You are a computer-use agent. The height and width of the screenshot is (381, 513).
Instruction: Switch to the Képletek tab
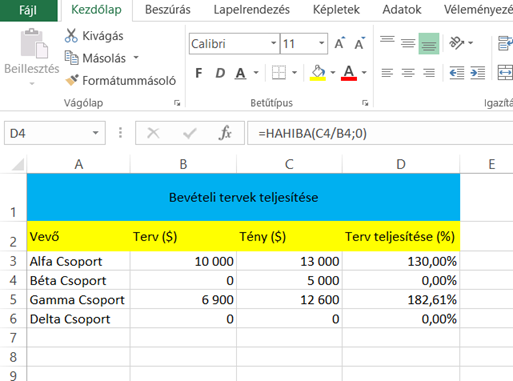[336, 10]
